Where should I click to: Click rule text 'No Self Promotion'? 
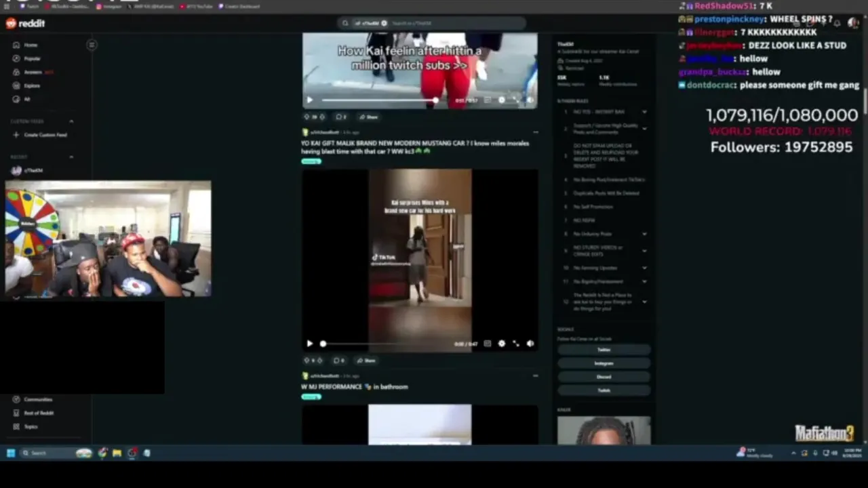pyautogui.click(x=593, y=207)
